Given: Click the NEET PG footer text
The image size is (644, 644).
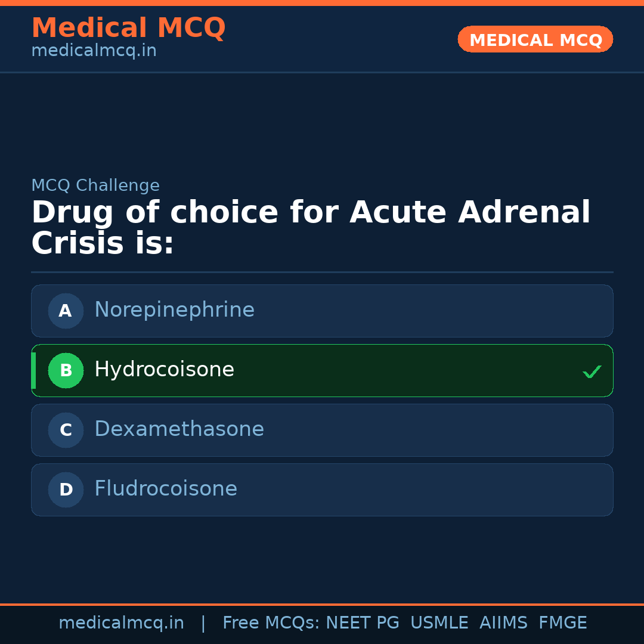Looking at the screenshot, I should click(x=363, y=623).
